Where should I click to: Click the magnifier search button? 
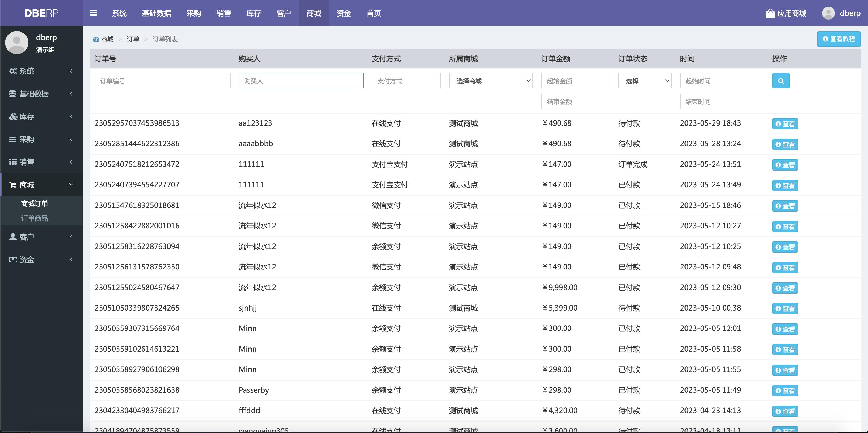coord(781,80)
